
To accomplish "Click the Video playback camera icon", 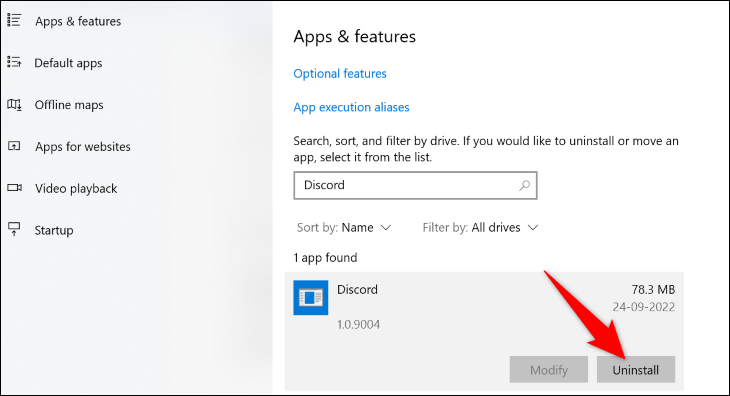I will pos(14,188).
